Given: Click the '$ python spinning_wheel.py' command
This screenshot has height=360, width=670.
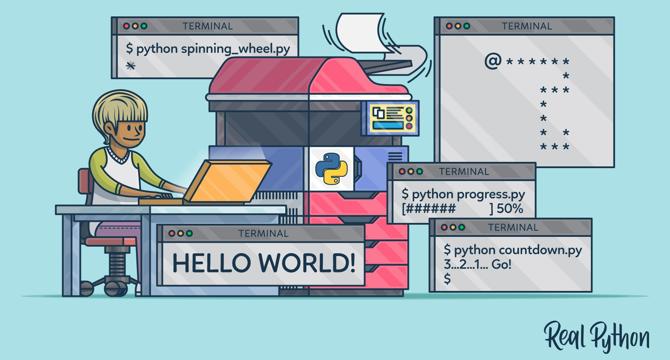Looking at the screenshot, I should (x=208, y=49).
